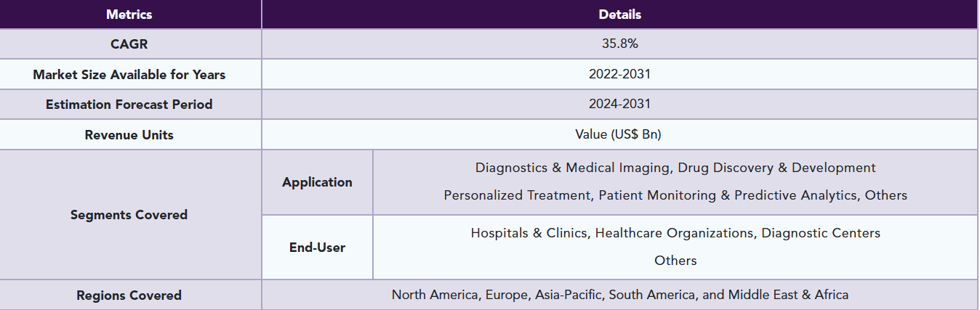Click the Metrics column header
980x310 pixels.
click(129, 14)
